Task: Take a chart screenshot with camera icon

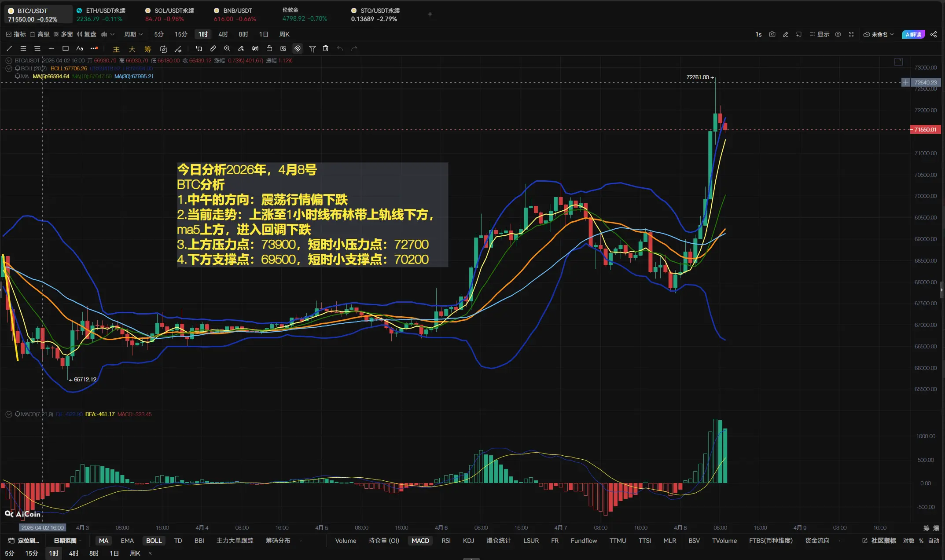Action: (x=772, y=34)
